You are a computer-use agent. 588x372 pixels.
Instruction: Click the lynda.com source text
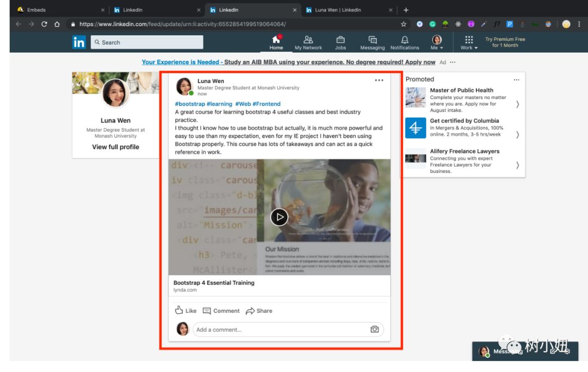point(185,290)
